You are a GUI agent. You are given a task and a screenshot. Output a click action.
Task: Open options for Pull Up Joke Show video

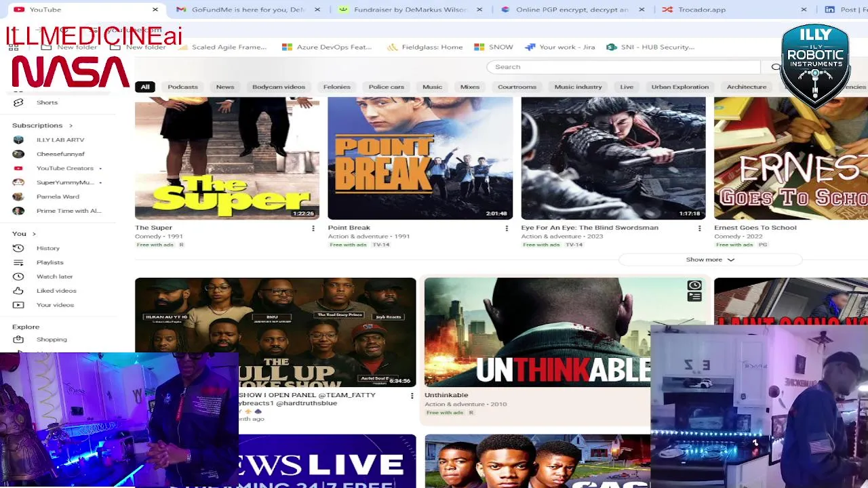click(x=411, y=396)
